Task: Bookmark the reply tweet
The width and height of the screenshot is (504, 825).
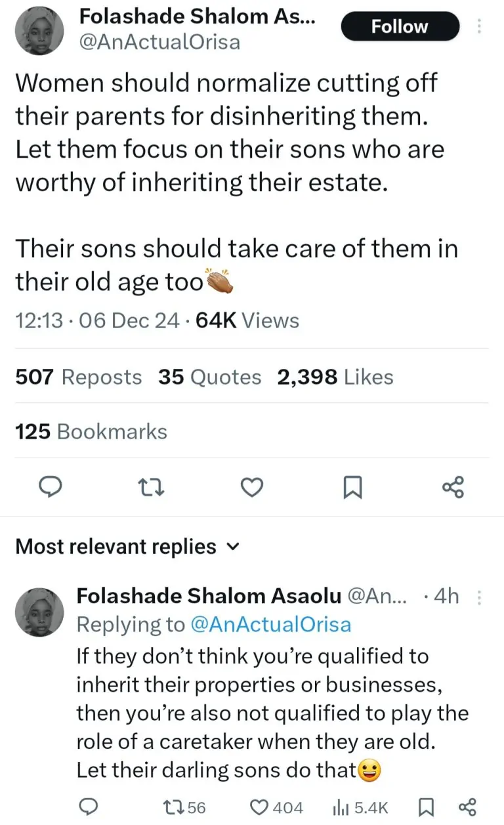Action: click(x=427, y=807)
